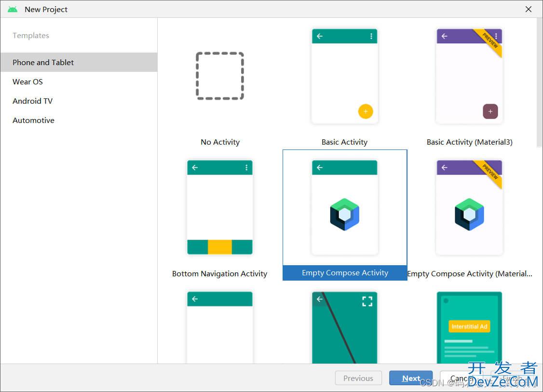Click the Empty Compose Activity (Material... label
Screen dimensions: 543x392
click(x=470, y=273)
